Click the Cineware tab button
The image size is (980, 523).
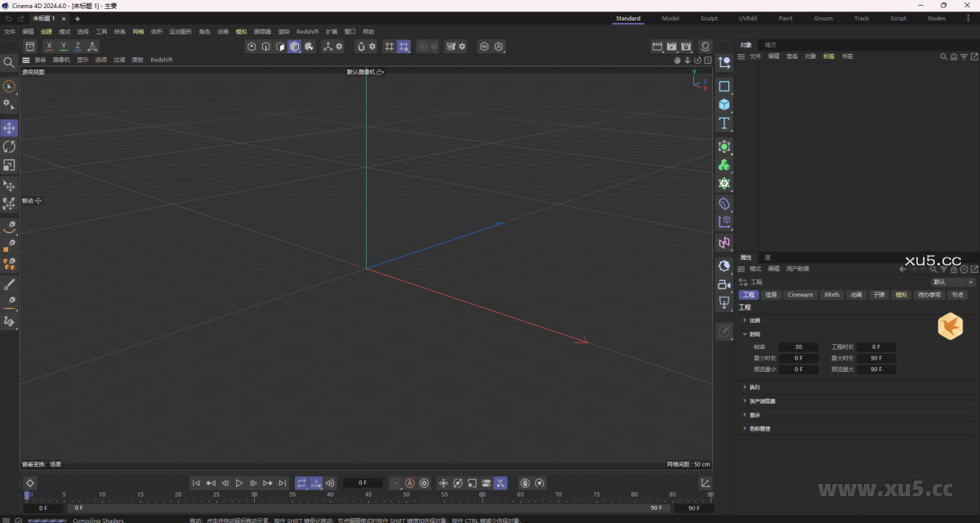point(800,294)
